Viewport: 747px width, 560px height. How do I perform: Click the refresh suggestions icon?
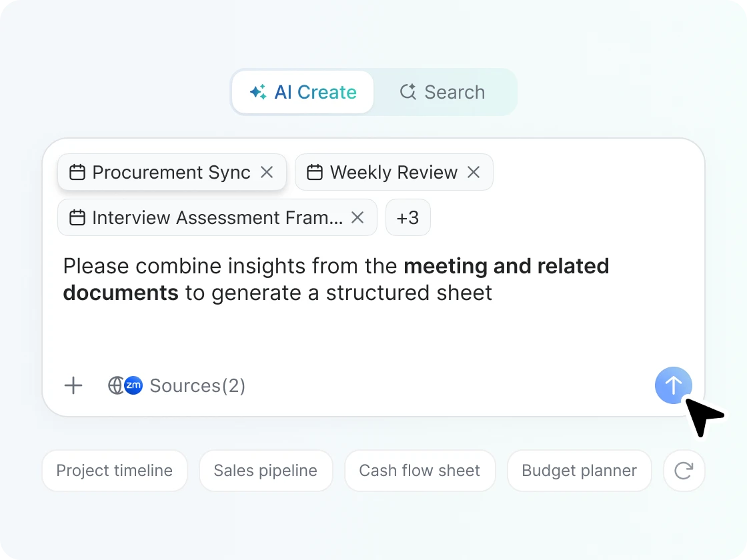tap(684, 471)
